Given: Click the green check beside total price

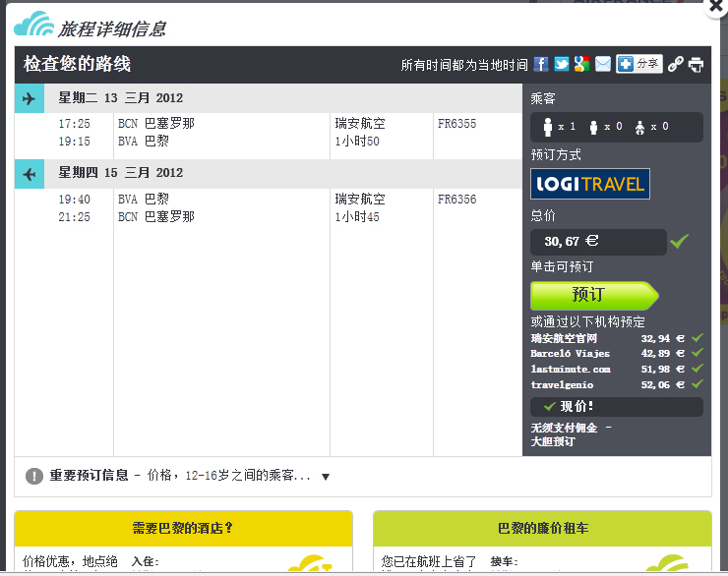Looking at the screenshot, I should (679, 241).
